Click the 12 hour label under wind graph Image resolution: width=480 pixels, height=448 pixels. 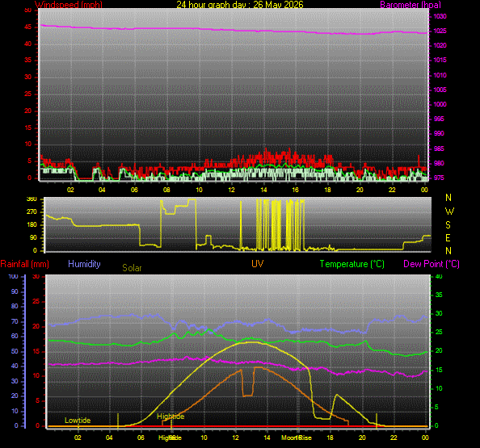click(x=231, y=190)
